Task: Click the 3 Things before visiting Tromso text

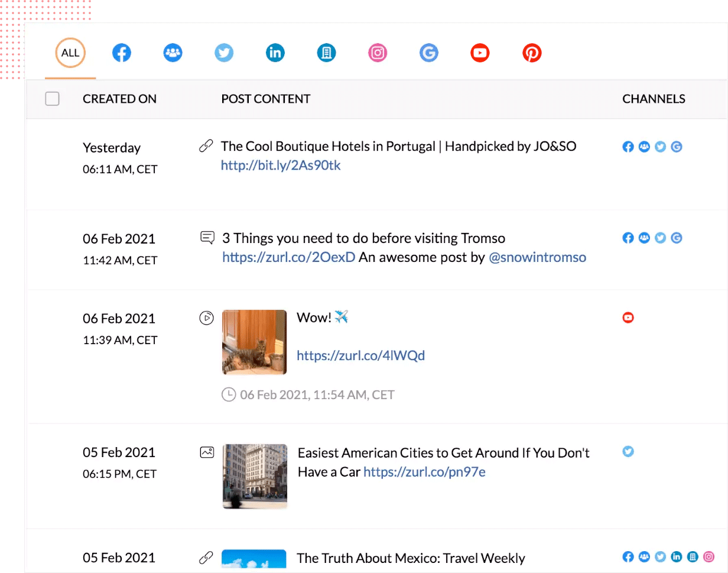Action: (363, 238)
